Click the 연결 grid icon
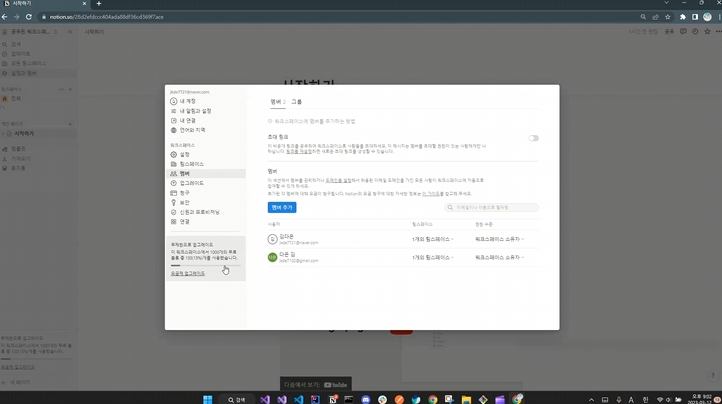This screenshot has width=722, height=404. (174, 222)
